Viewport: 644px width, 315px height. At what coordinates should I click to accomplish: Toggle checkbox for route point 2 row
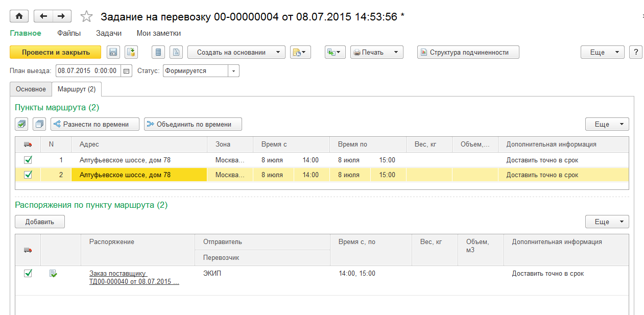click(x=28, y=175)
